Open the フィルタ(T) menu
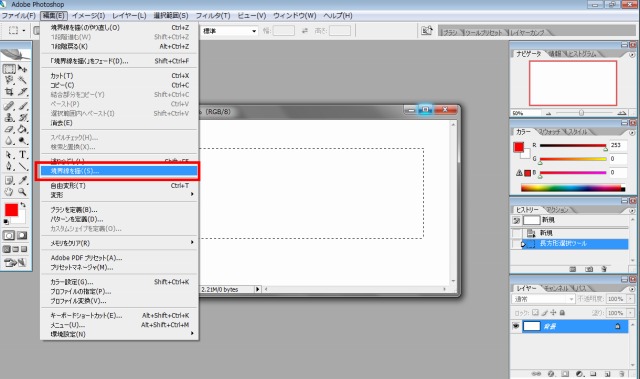Viewport: 640px width, 379px height. 213,16
